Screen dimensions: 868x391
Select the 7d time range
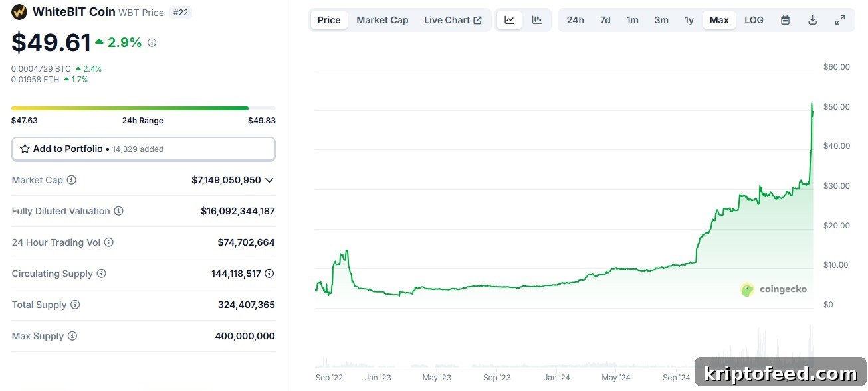tap(605, 20)
